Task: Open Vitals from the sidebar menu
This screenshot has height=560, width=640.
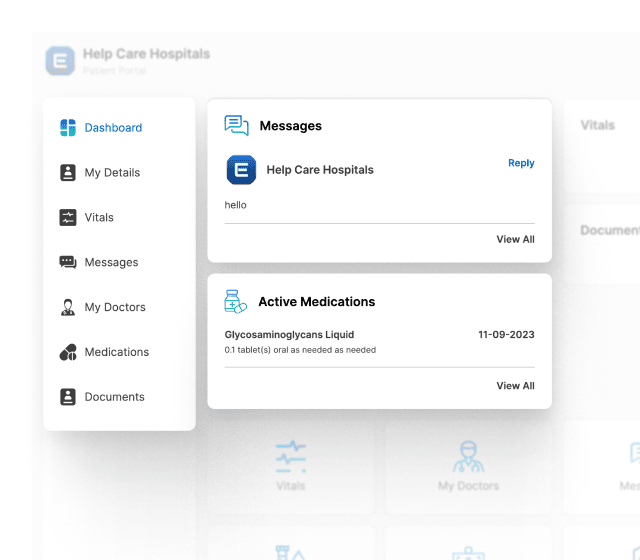Action: [x=99, y=217]
